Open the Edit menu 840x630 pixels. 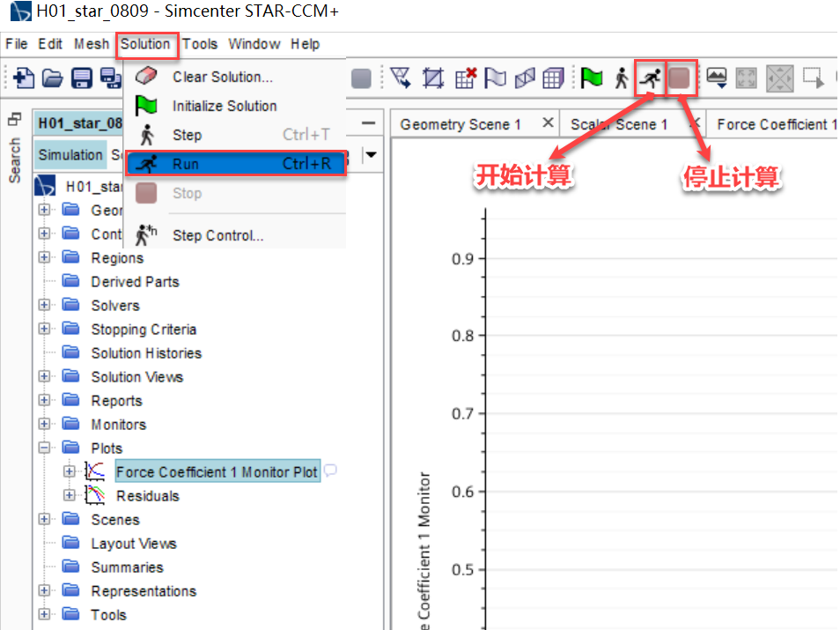tap(50, 44)
